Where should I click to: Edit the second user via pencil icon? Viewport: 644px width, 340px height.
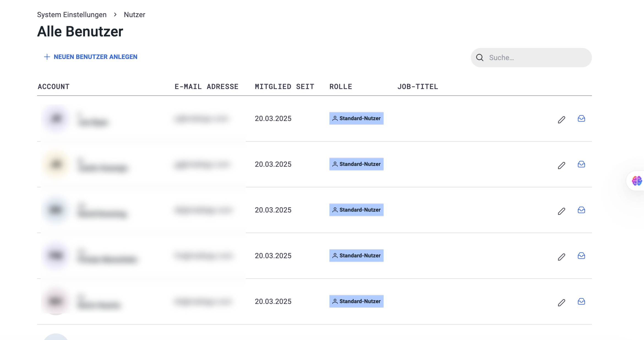pyautogui.click(x=561, y=165)
